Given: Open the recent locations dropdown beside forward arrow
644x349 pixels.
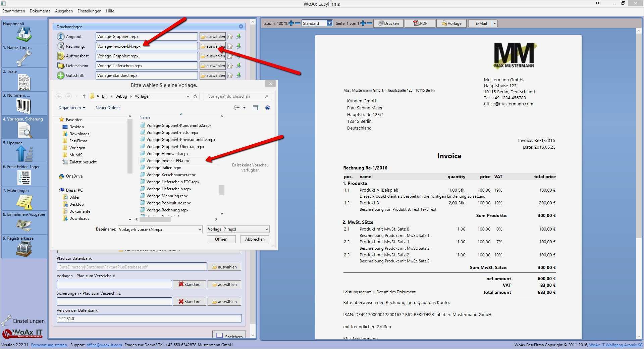Looking at the screenshot, I should (x=76, y=96).
